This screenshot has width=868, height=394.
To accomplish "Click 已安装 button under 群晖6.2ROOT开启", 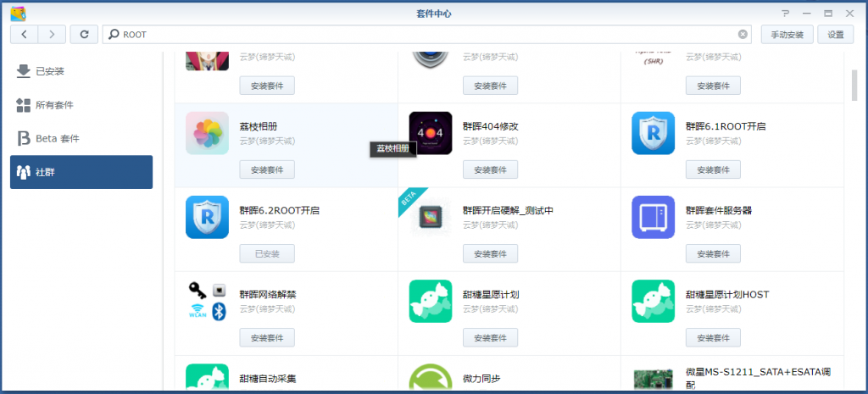I will click(x=267, y=253).
